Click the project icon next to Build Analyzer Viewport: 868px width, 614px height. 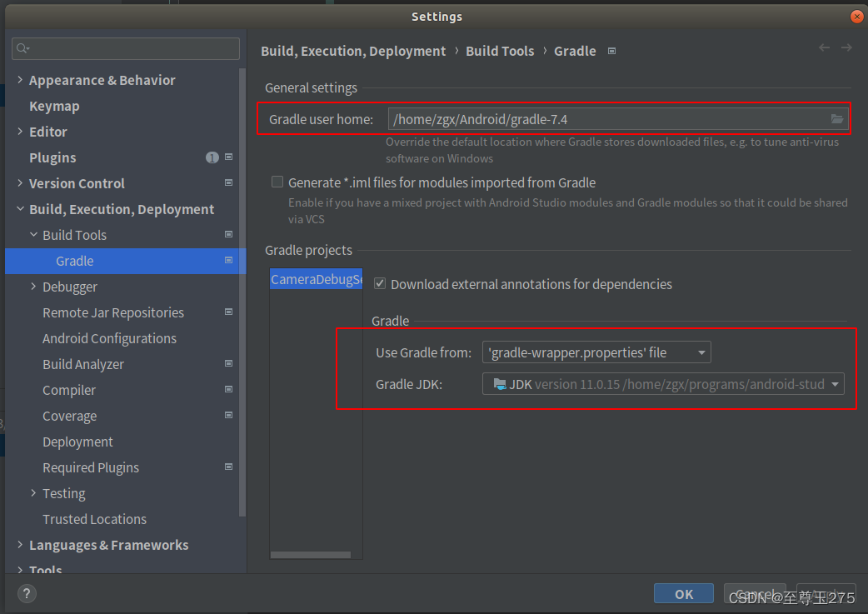pos(228,364)
